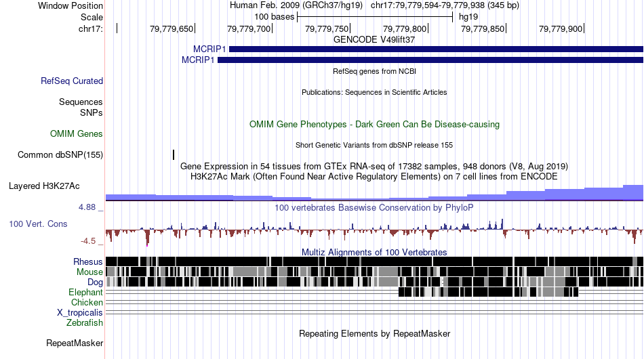Click the 4.88 upper scale value
Screen dimensions: 644x359
(x=87, y=207)
